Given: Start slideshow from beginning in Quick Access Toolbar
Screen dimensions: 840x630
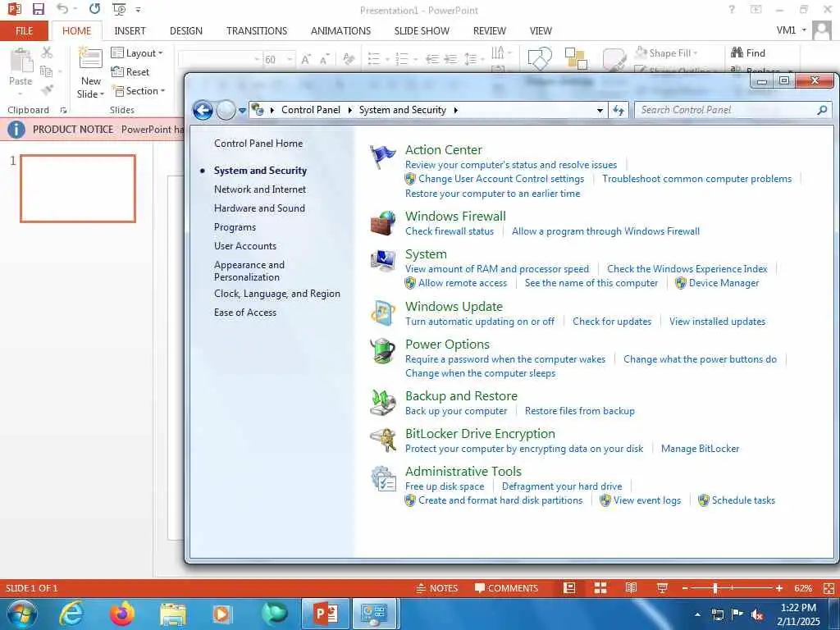Looking at the screenshot, I should [x=119, y=9].
